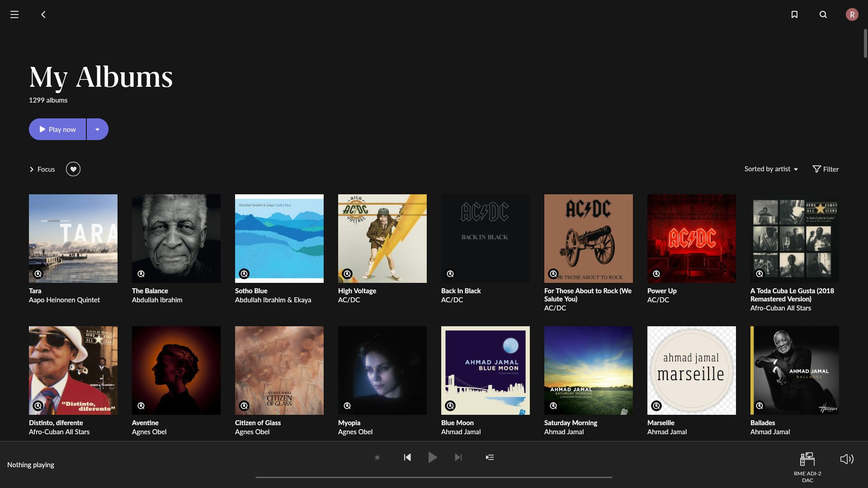Screen dimensions: 868x488
Task: Expand the Focus section
Action: (42, 169)
